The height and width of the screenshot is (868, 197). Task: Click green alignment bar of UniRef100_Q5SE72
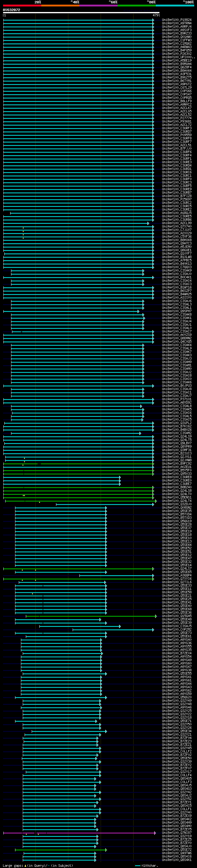pos(61,850)
